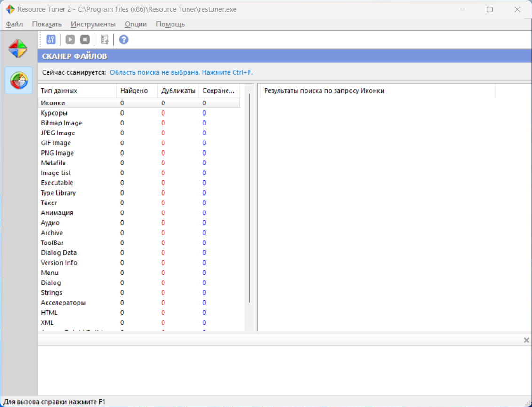Select the Акселераторы row
The image size is (532, 407).
139,303
